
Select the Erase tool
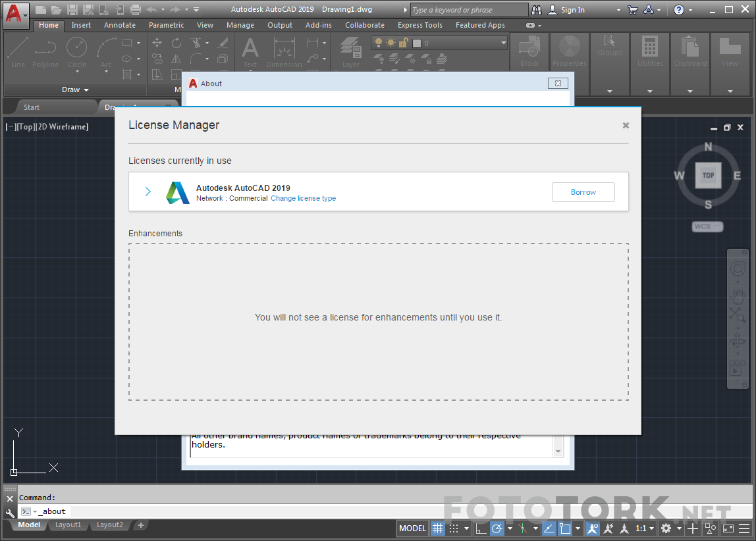click(x=223, y=43)
